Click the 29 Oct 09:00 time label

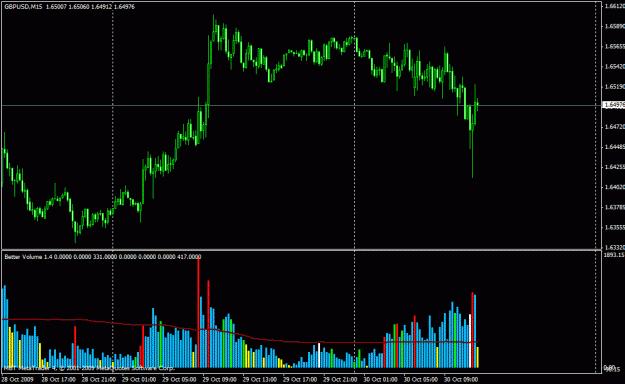pyautogui.click(x=219, y=379)
